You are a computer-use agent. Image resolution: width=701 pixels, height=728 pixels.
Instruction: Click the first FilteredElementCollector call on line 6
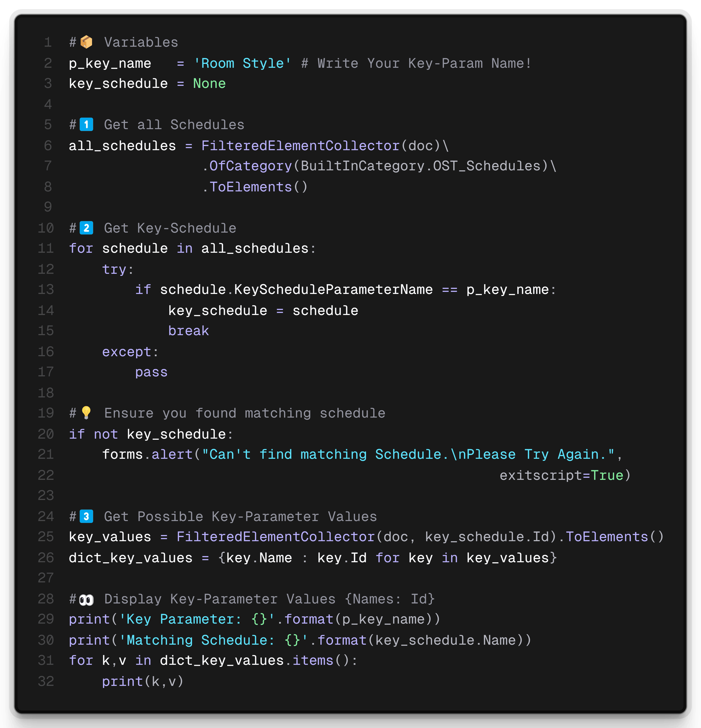point(300,146)
